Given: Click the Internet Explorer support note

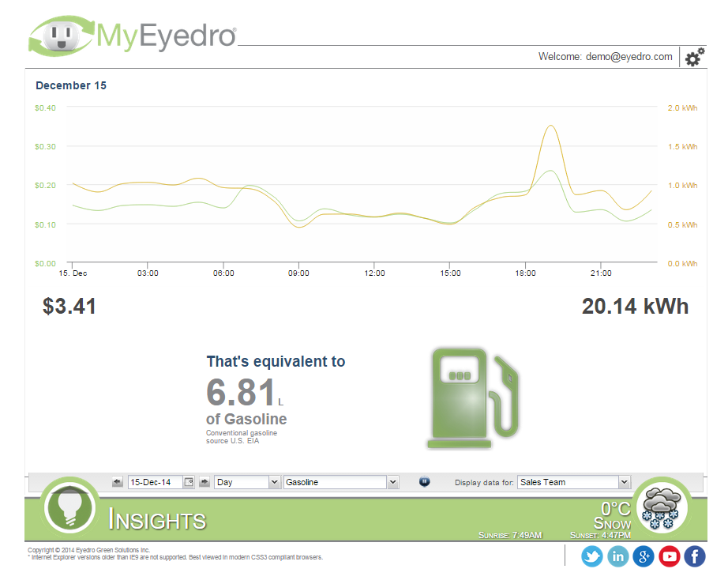Looking at the screenshot, I should pyautogui.click(x=175, y=557).
